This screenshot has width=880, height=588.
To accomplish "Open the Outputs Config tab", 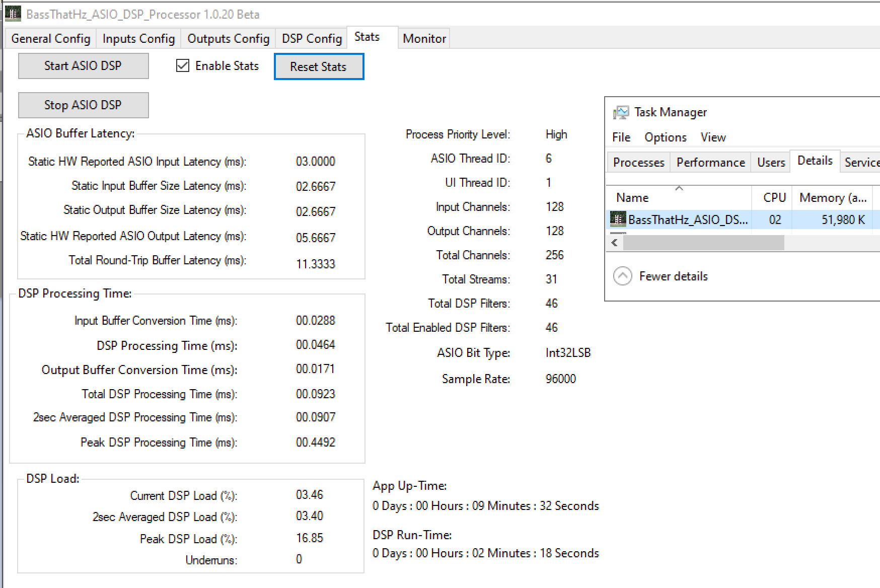I will 228,38.
